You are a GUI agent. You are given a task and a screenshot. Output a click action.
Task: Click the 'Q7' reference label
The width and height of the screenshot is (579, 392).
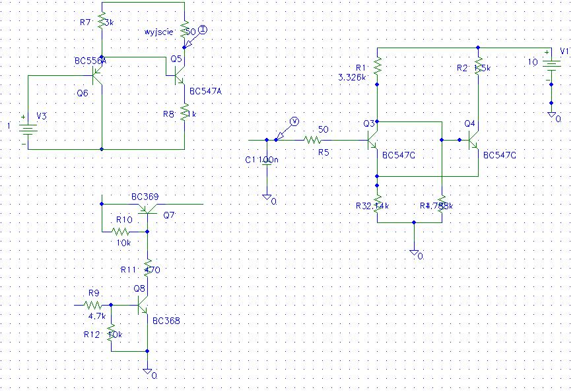click(x=169, y=215)
